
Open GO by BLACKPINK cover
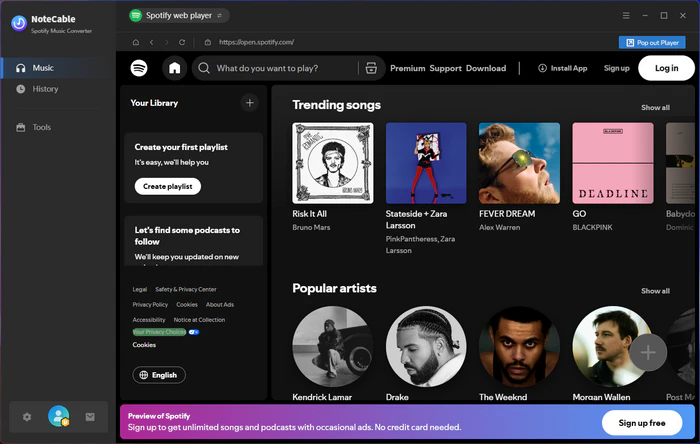pos(613,163)
